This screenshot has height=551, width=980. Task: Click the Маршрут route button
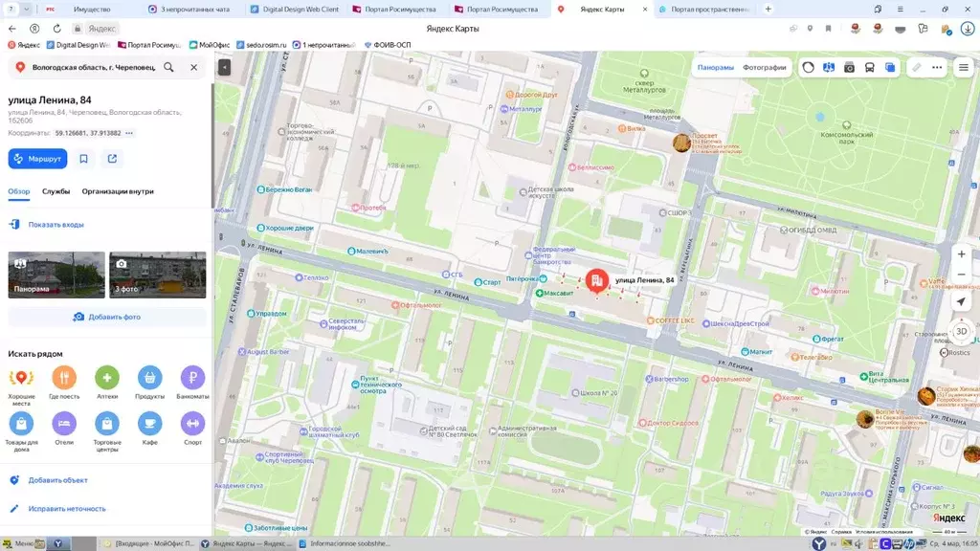click(37, 159)
